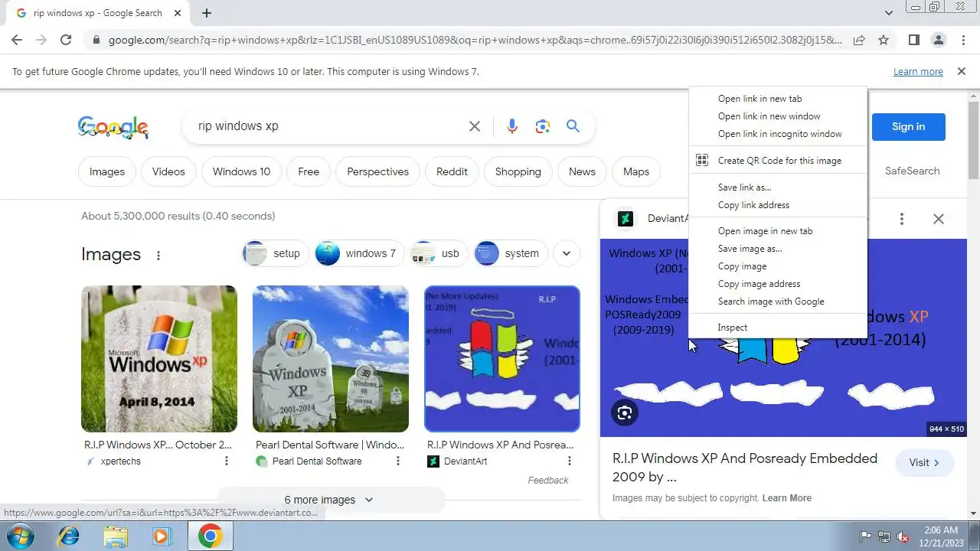Expand 6 more images

329,500
